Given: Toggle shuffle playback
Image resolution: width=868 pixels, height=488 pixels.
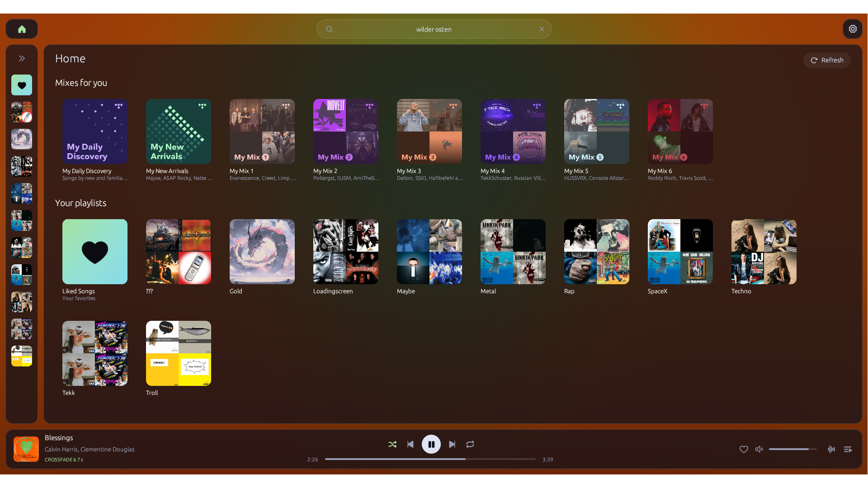Looking at the screenshot, I should coord(392,444).
